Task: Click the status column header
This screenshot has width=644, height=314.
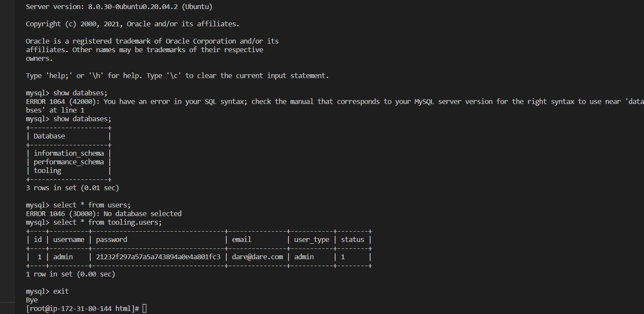Action: [x=352, y=239]
